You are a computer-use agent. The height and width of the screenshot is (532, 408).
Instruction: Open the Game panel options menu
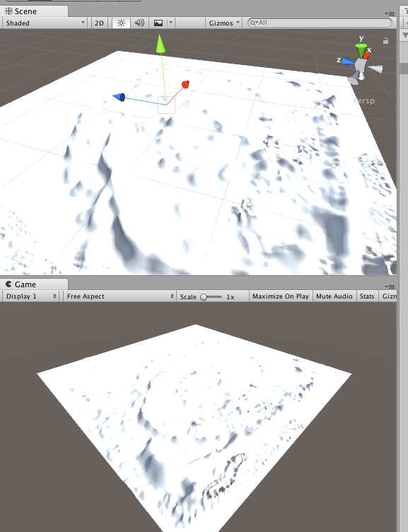click(390, 287)
